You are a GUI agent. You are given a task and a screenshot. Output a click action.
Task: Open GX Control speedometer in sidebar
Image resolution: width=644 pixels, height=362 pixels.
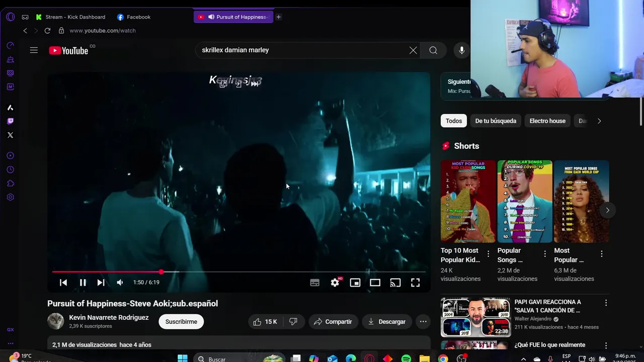click(x=10, y=46)
